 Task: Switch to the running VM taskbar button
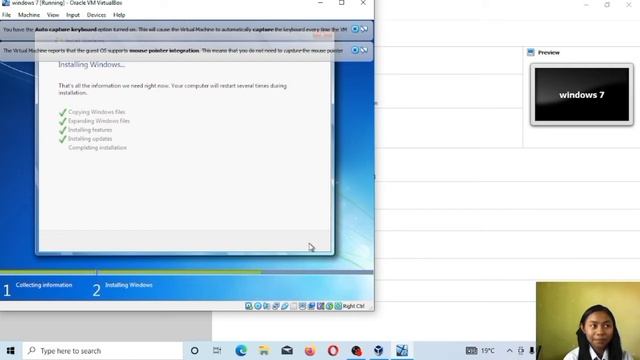tap(402, 351)
